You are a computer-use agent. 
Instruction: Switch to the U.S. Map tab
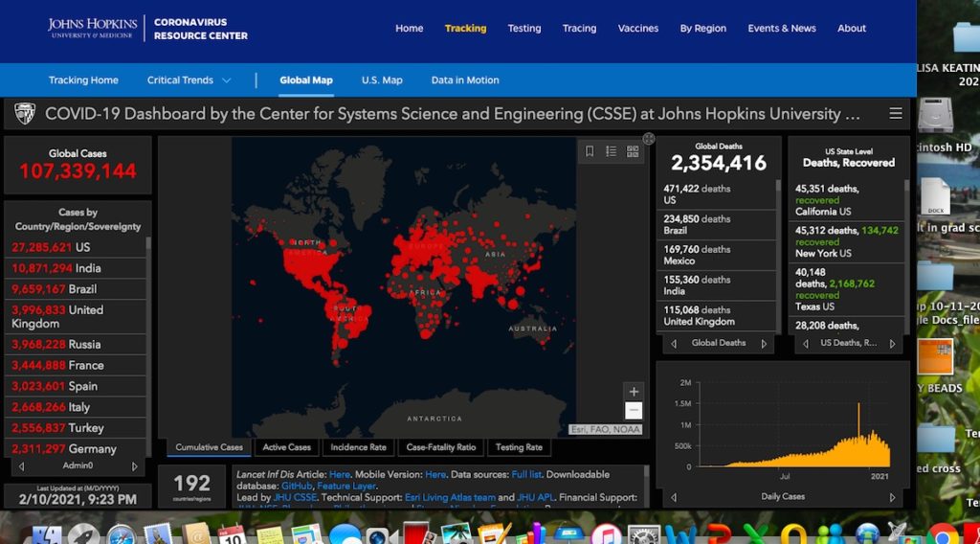[x=382, y=80]
